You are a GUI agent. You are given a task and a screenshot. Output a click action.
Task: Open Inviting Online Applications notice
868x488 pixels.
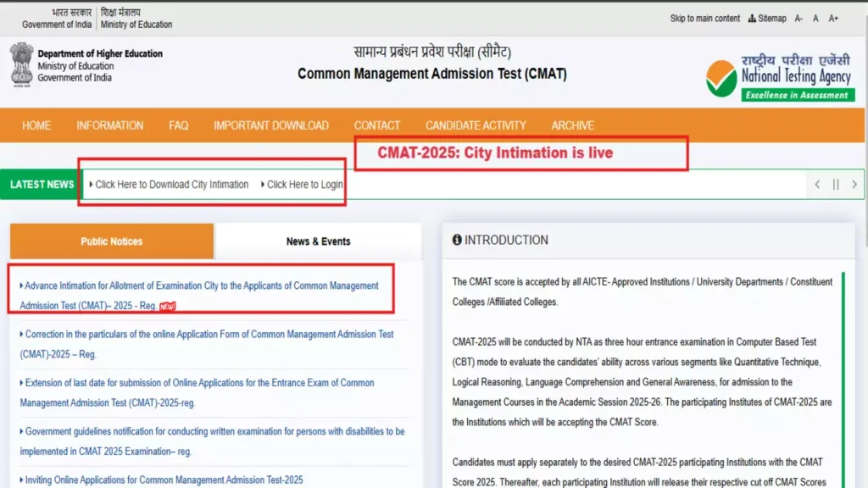[162, 480]
